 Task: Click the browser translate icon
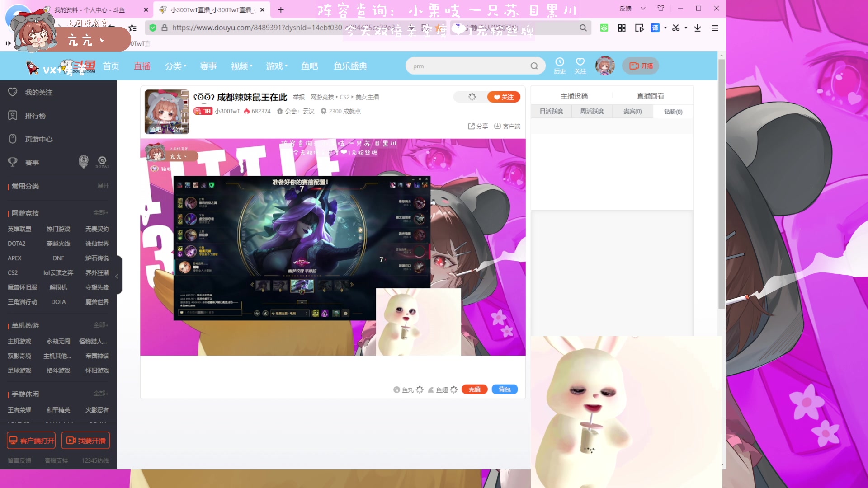(655, 28)
